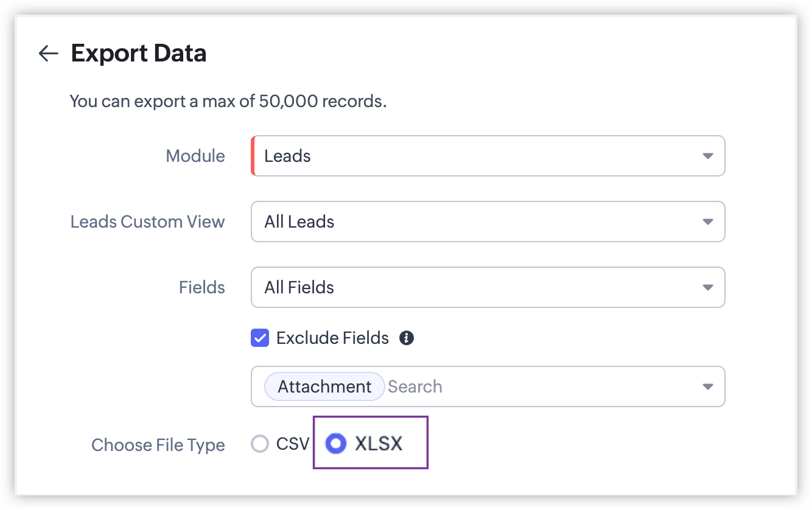Click the Fields dropdown arrow

(707, 287)
